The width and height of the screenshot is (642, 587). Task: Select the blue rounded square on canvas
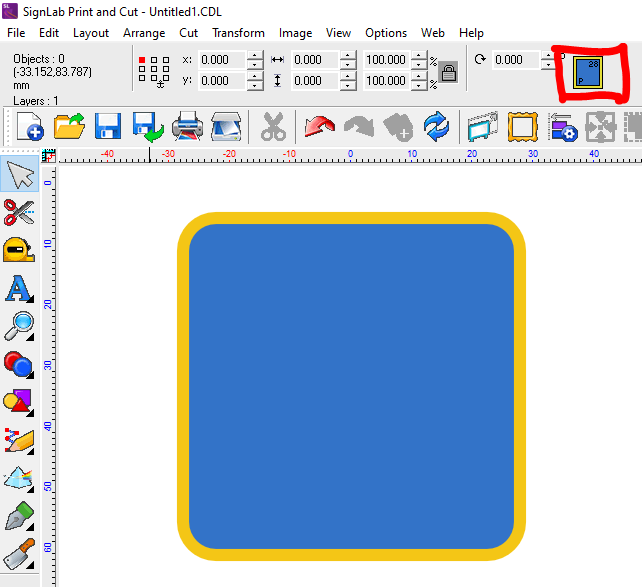pos(351,386)
